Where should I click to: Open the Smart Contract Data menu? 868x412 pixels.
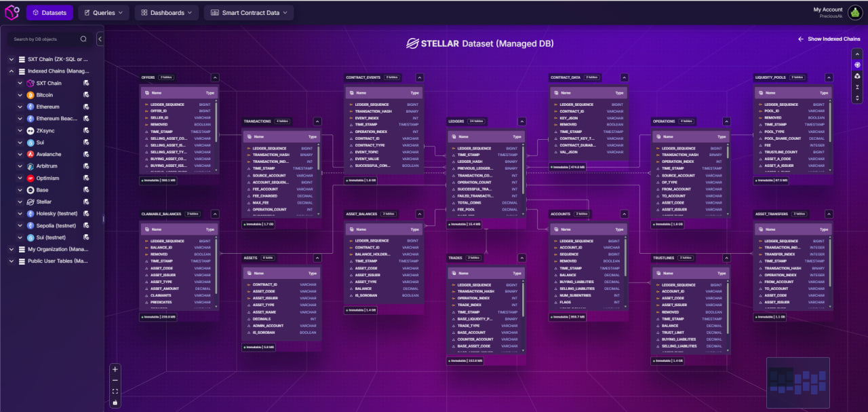[249, 12]
